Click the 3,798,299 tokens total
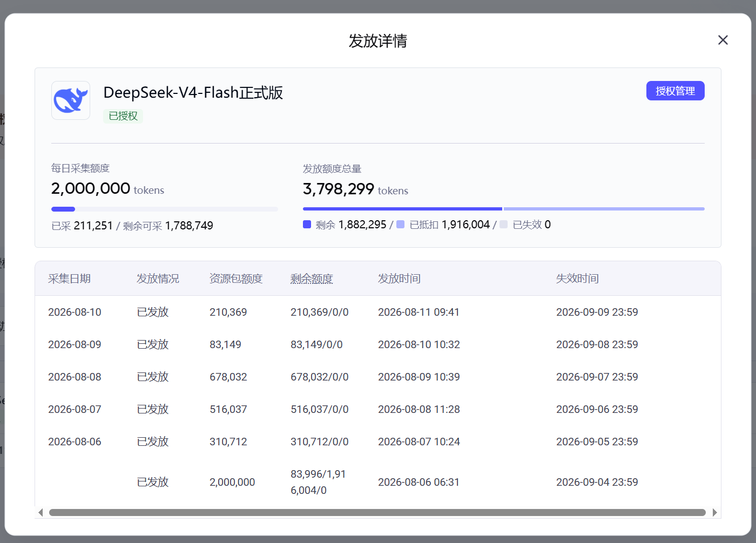756x543 pixels. point(355,189)
